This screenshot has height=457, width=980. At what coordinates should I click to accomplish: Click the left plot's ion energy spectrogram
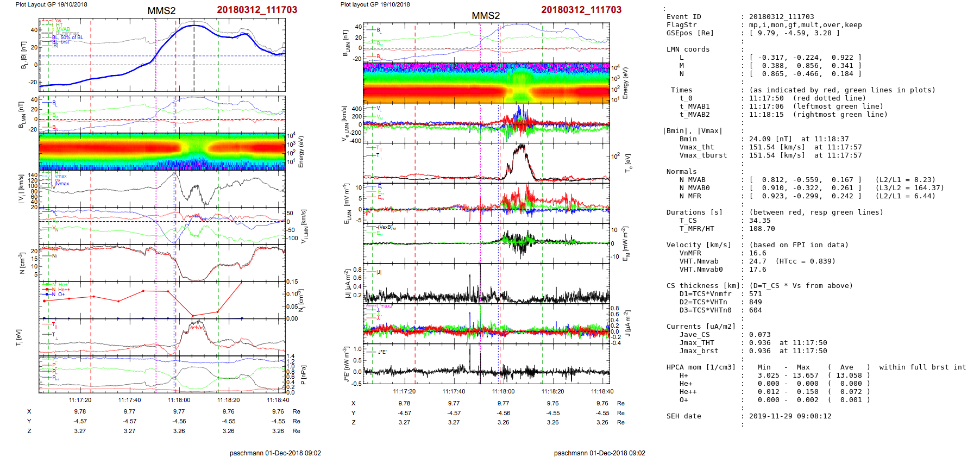pos(162,151)
